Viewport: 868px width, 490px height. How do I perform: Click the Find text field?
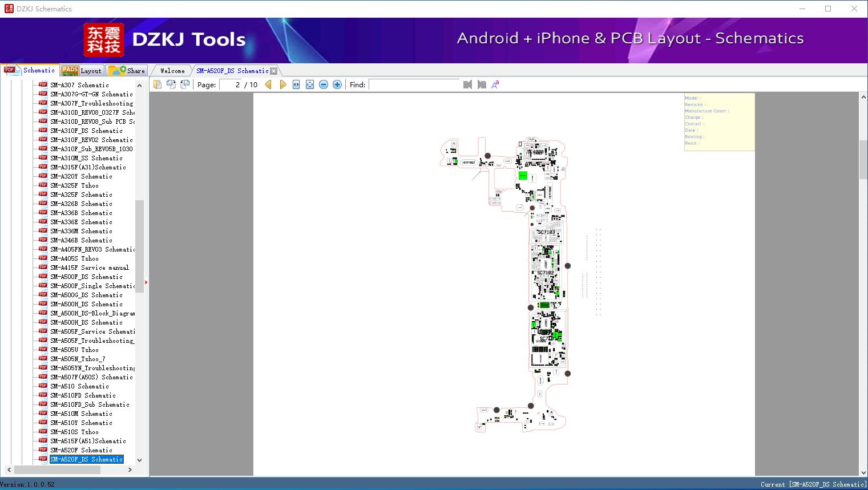[414, 84]
